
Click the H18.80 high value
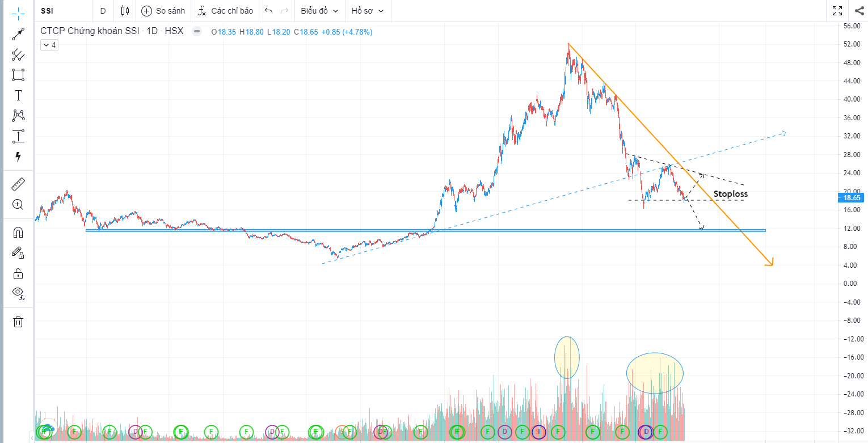pos(251,32)
